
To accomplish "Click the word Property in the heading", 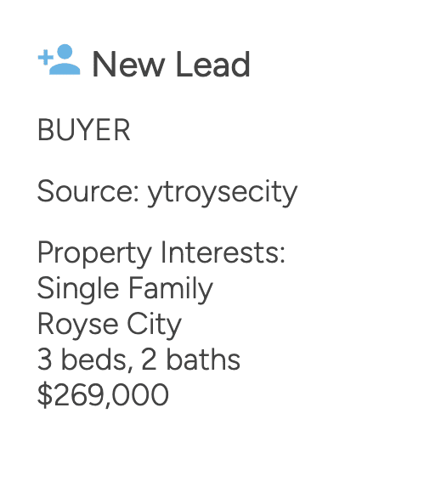I will [x=94, y=255].
